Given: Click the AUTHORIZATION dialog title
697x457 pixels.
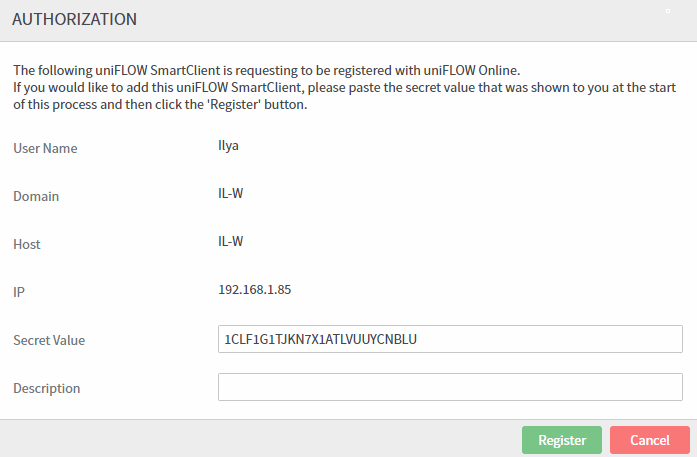Looking at the screenshot, I should tap(75, 19).
